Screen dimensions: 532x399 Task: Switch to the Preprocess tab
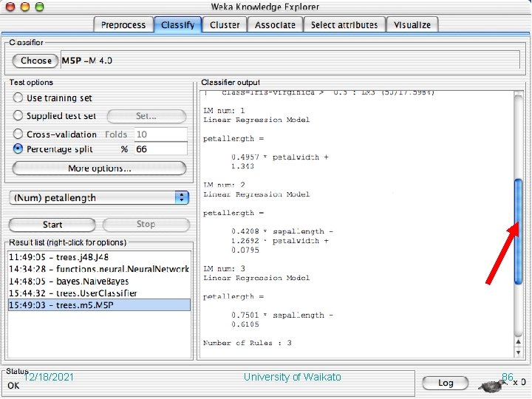(x=123, y=25)
